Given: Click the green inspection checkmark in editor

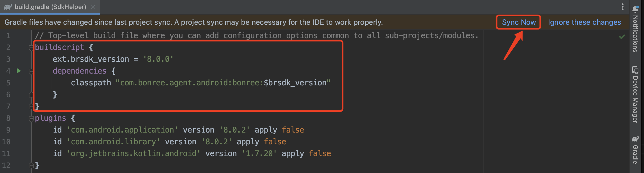Looking at the screenshot, I should pyautogui.click(x=622, y=37).
